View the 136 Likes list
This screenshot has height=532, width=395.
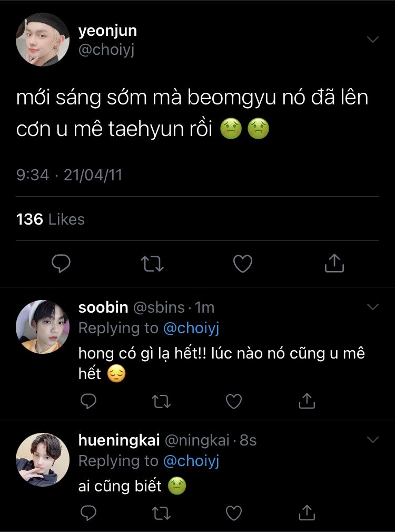tap(51, 219)
